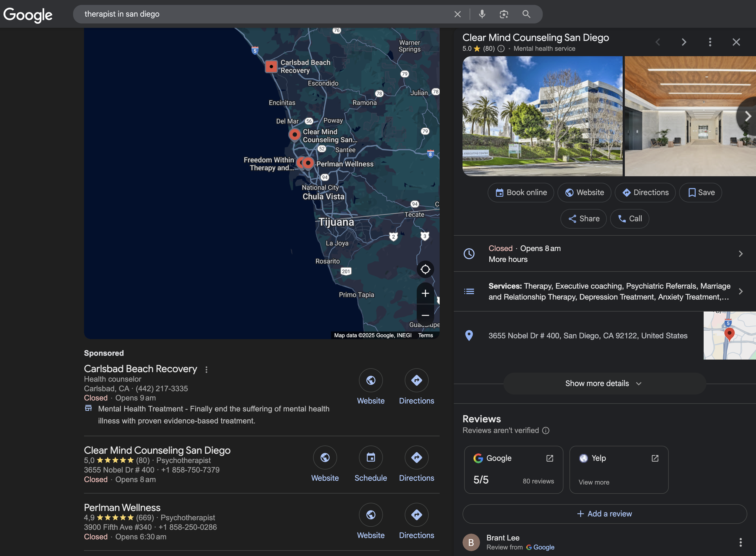Open Google Lens image search icon

tap(504, 14)
